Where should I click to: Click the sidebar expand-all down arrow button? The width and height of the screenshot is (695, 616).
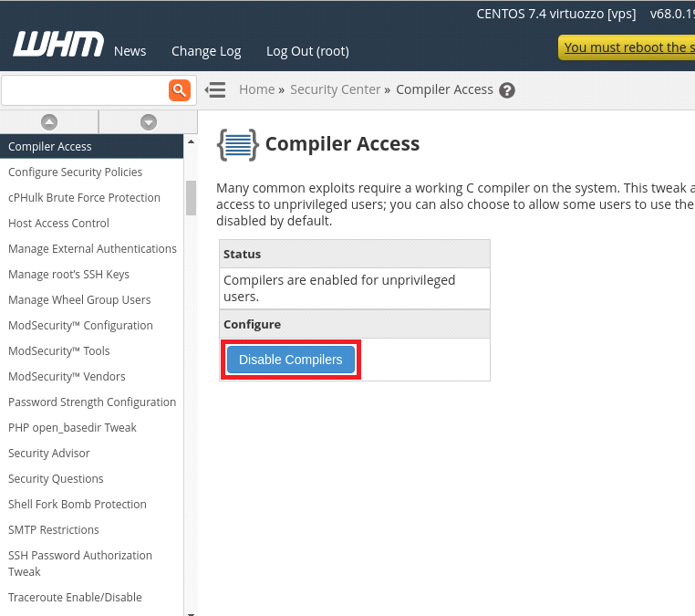pyautogui.click(x=149, y=122)
